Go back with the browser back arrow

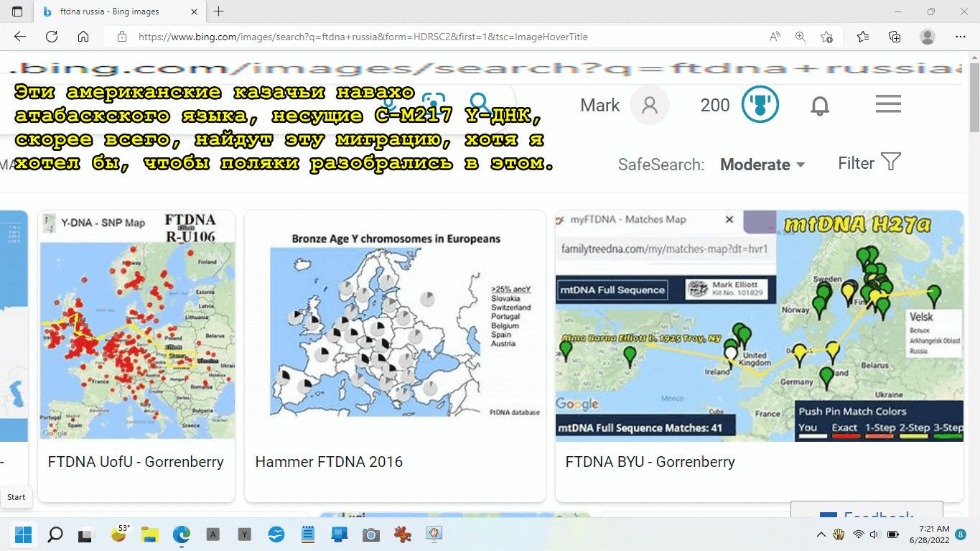(19, 37)
